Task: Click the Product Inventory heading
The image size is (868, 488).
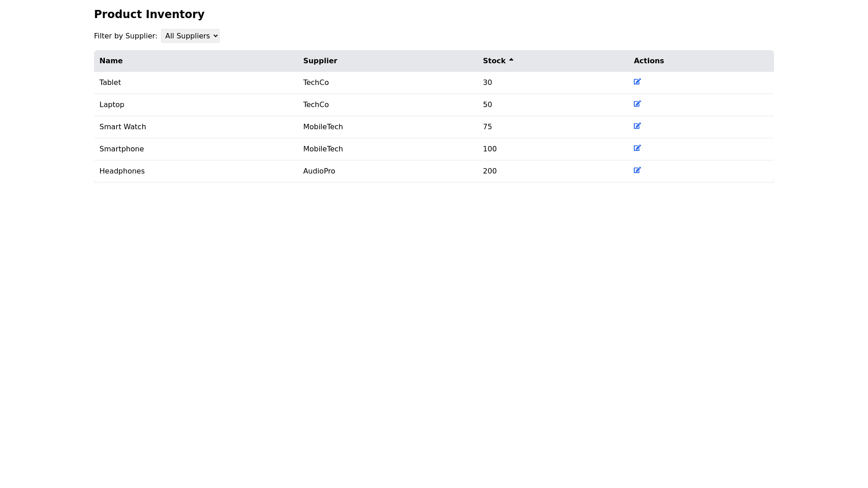Action: coord(149,14)
